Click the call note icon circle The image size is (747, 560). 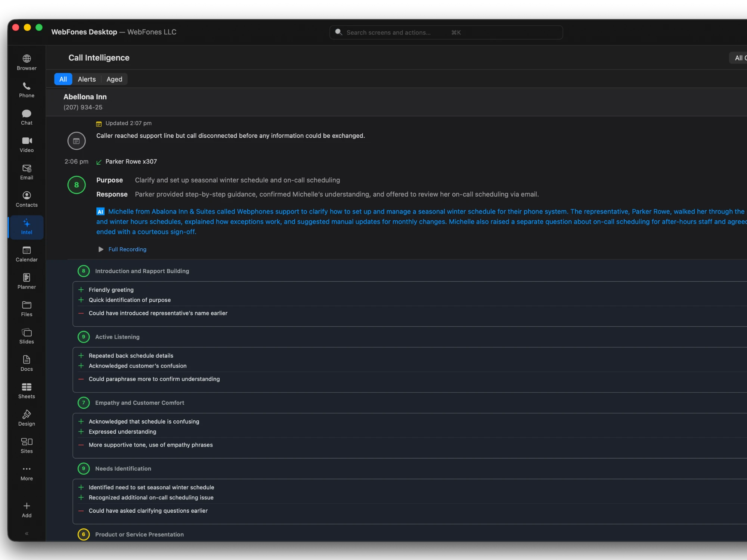click(77, 141)
